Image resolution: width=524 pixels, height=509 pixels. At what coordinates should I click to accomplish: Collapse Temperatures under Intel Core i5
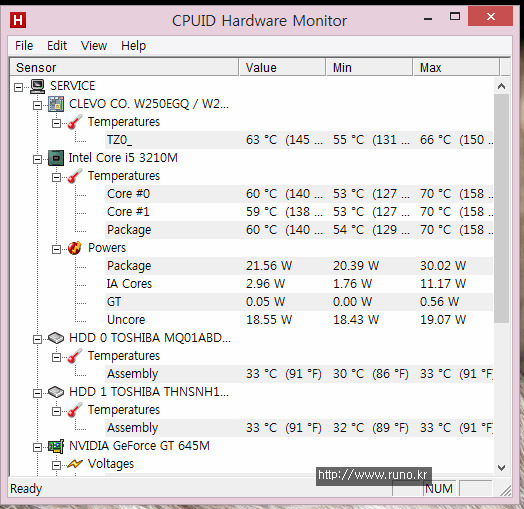56,177
